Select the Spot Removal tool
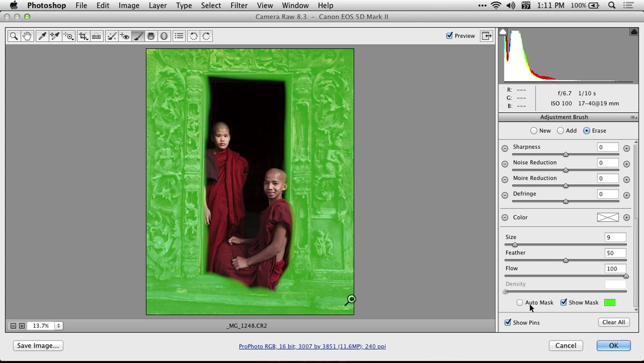Screen dimensions: 644x363 tap(112, 36)
